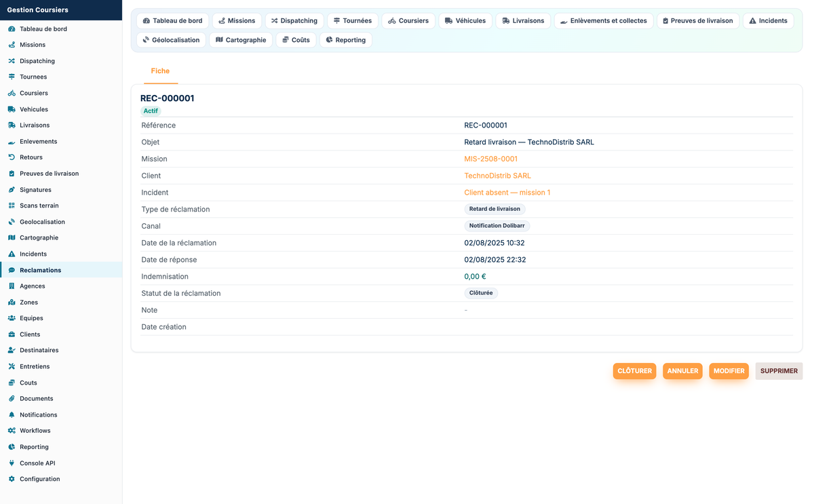Screen dimensions: 814x504
Task: Click the Actif status badge
Action: (151, 111)
